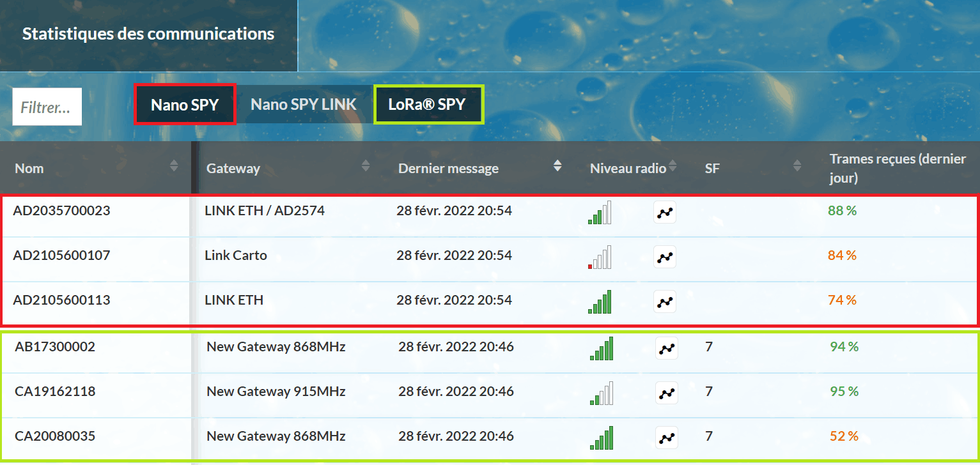The image size is (980, 465).
Task: Open history graph icon for AD2035700023
Action: pyautogui.click(x=665, y=212)
